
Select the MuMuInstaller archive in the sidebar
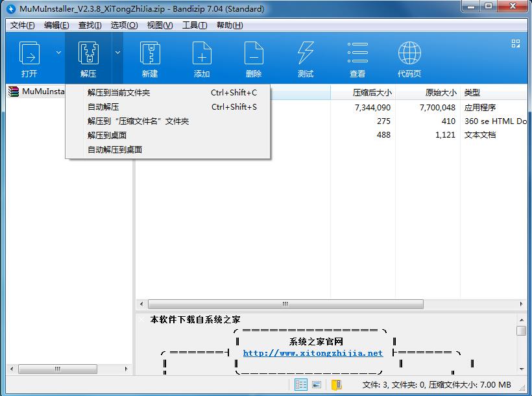click(x=36, y=92)
